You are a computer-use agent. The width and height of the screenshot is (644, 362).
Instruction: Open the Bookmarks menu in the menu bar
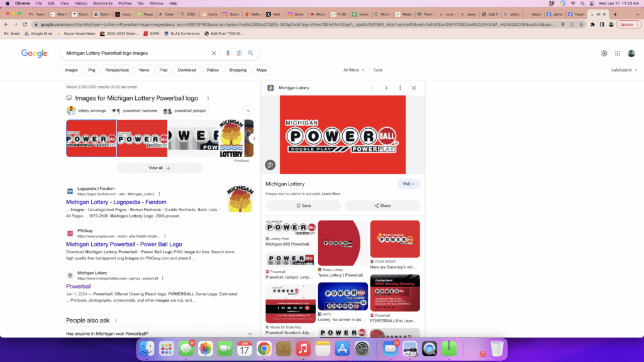(x=103, y=3)
